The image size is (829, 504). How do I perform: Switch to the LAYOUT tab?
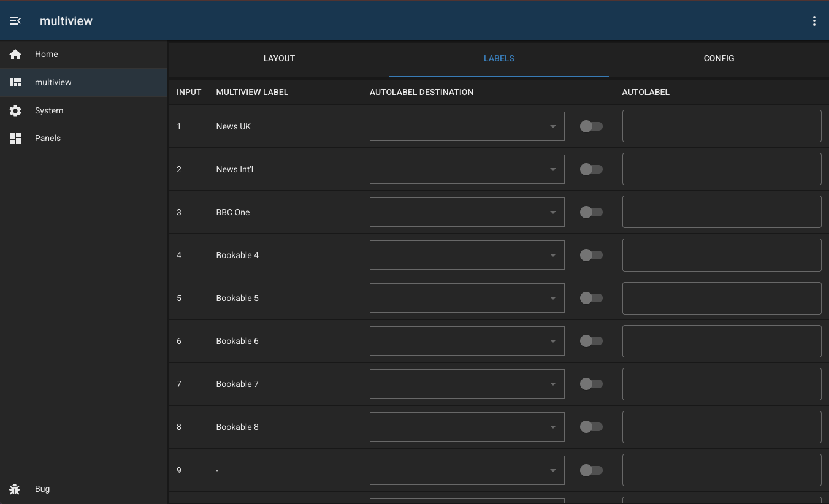[x=279, y=58]
